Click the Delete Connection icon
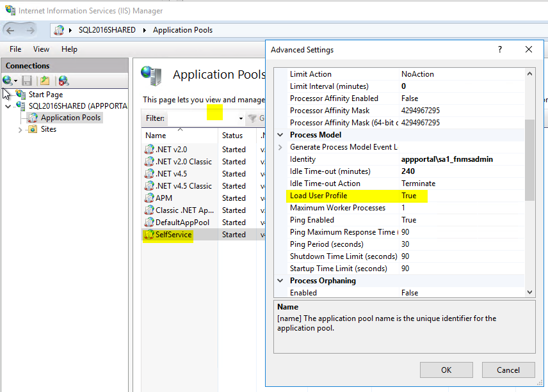The width and height of the screenshot is (548, 392). click(x=63, y=81)
